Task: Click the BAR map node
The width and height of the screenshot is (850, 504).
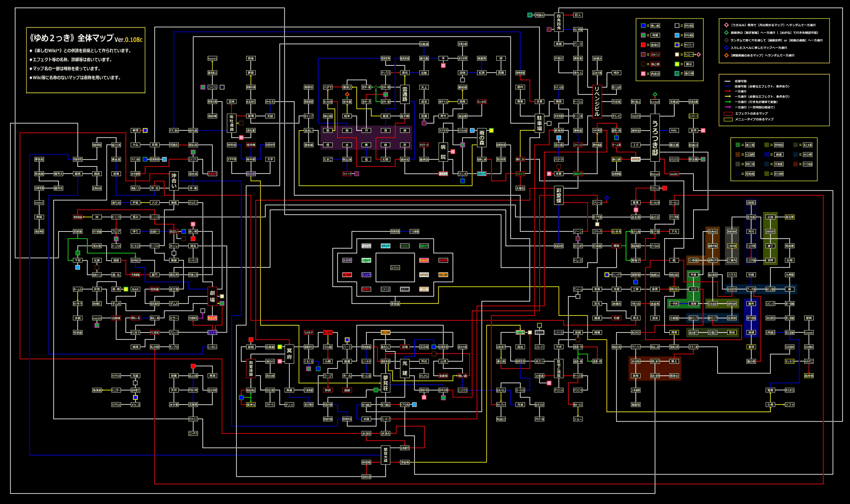Action: click(x=136, y=290)
